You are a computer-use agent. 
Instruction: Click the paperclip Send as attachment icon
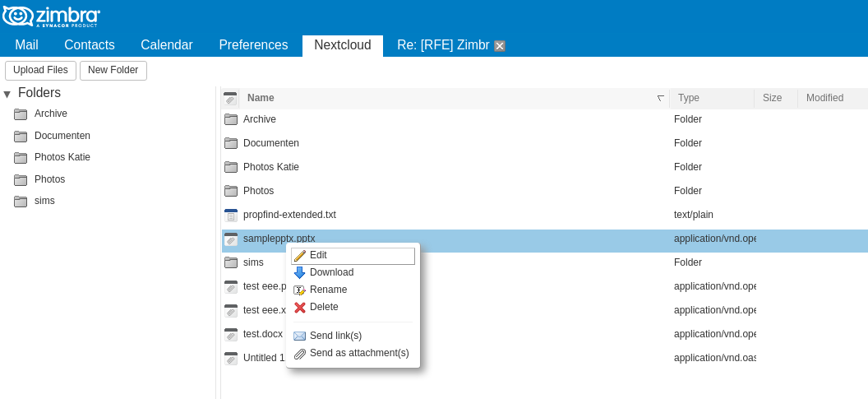pyautogui.click(x=299, y=353)
